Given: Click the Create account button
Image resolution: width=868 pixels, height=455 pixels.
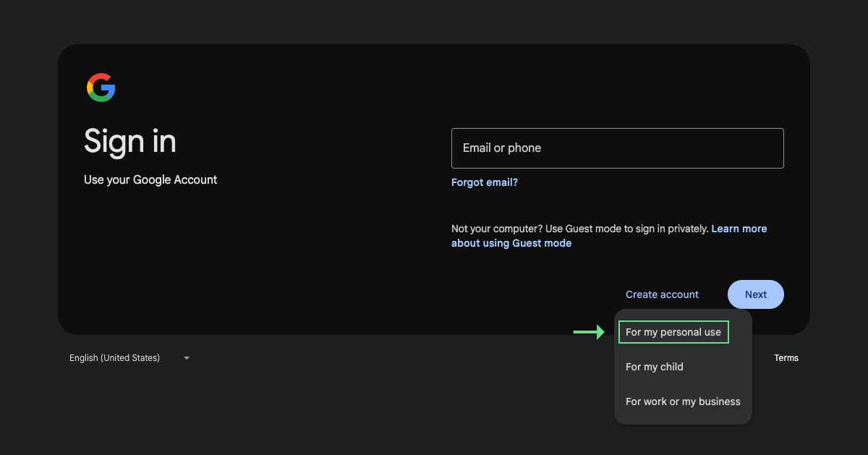Looking at the screenshot, I should point(662,294).
